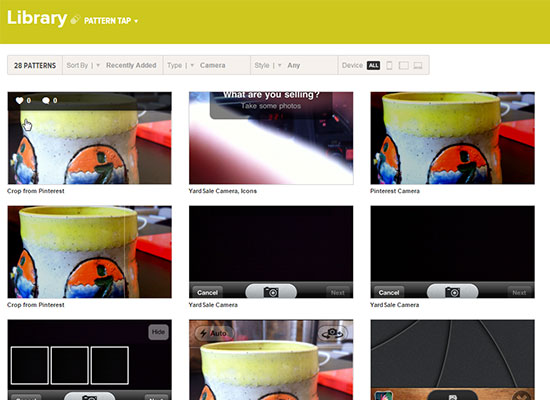Select the Recently Added sort value
Image resolution: width=550 pixels, height=400 pixels.
point(131,65)
